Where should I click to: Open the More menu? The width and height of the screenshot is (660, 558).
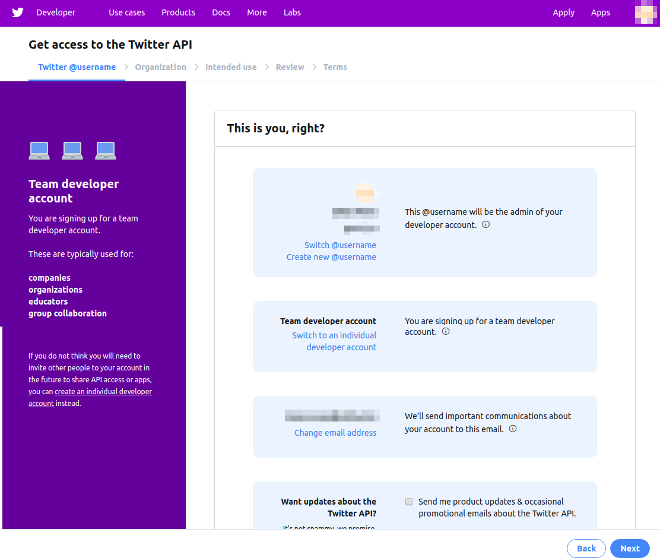tap(257, 13)
